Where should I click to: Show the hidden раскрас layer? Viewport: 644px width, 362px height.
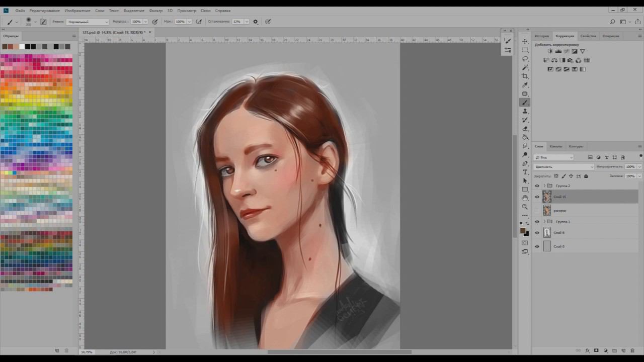coord(537,211)
